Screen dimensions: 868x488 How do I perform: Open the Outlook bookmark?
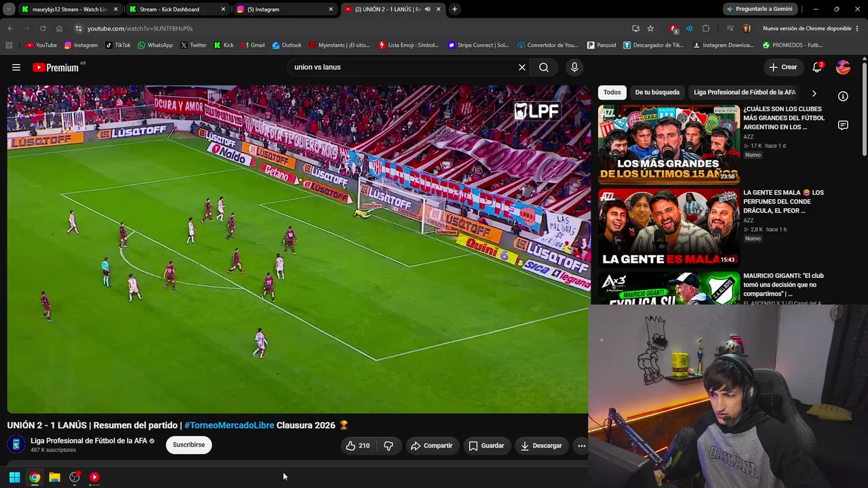[287, 45]
